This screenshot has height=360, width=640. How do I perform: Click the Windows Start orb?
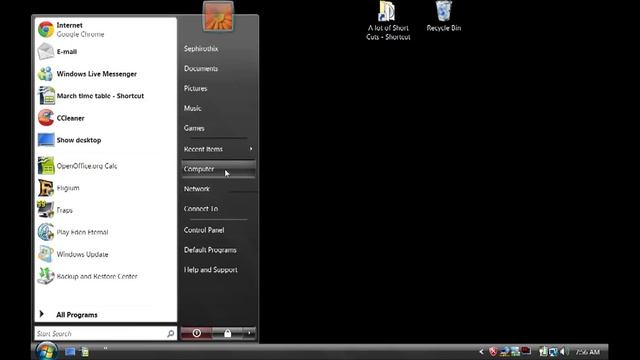click(46, 351)
